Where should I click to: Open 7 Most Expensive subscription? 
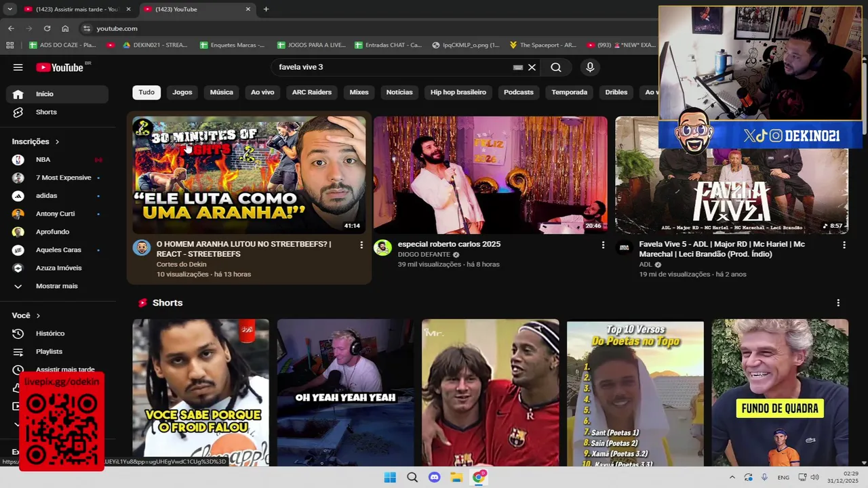click(x=57, y=178)
